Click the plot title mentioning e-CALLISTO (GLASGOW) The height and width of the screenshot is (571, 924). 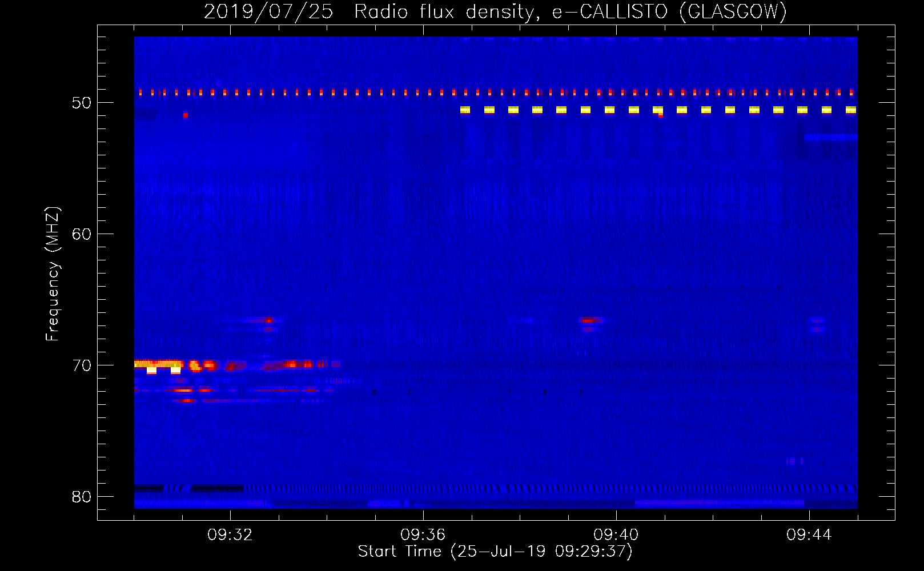click(x=495, y=11)
